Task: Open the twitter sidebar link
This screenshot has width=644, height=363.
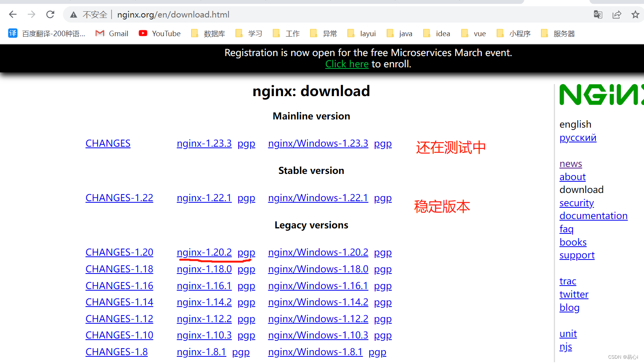Action: 574,295
